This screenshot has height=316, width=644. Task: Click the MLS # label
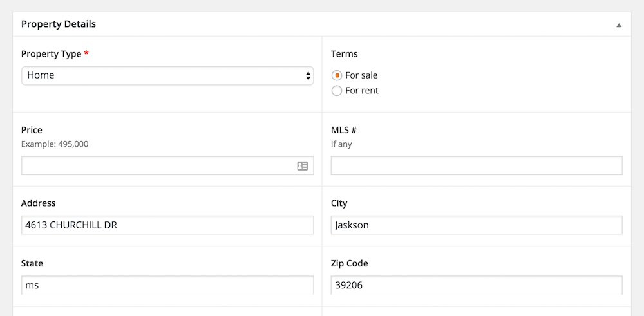tap(344, 130)
